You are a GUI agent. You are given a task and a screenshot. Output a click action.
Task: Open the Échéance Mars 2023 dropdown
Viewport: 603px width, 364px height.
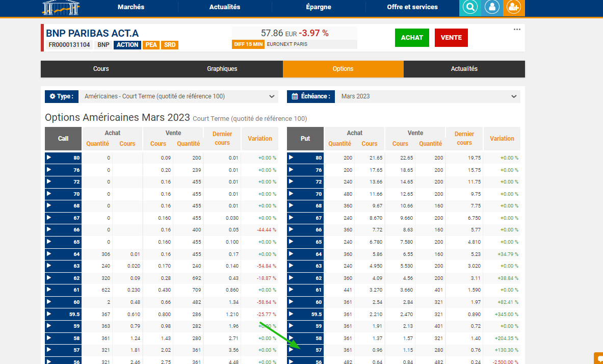[x=428, y=96]
